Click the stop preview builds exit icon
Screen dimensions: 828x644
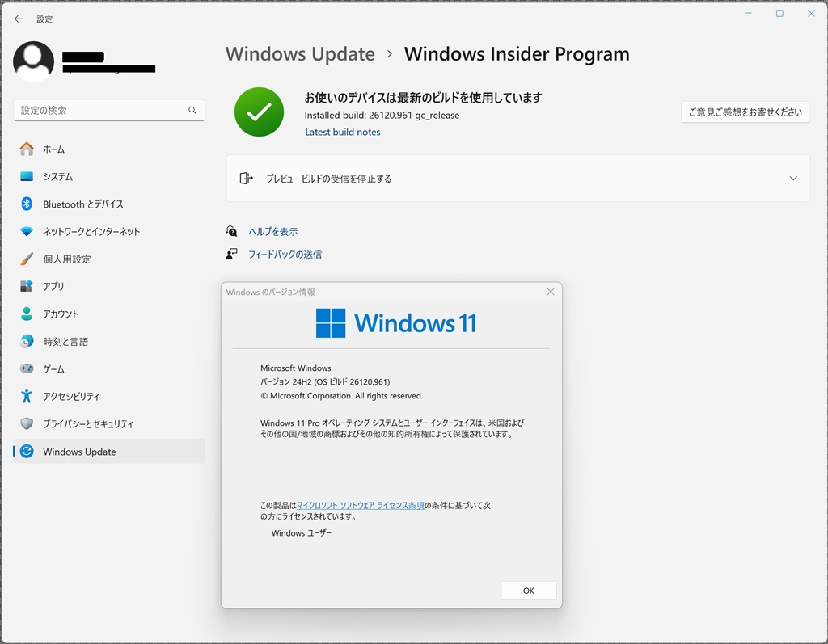pos(246,178)
